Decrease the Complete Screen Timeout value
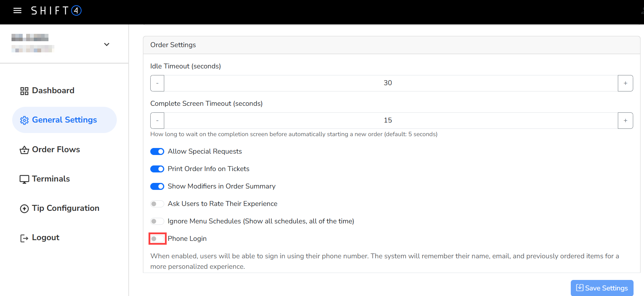Screen dimensions: 644x296 (157, 120)
